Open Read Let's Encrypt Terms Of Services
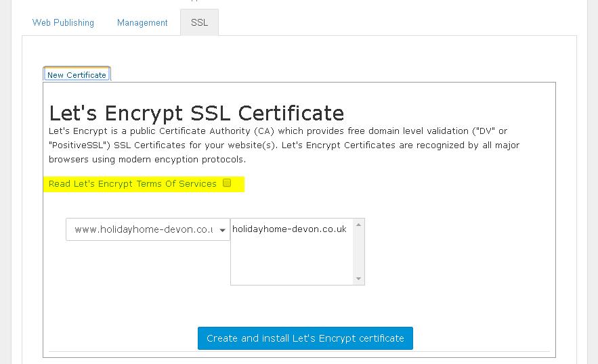This screenshot has width=598, height=364. pyautogui.click(x=133, y=183)
